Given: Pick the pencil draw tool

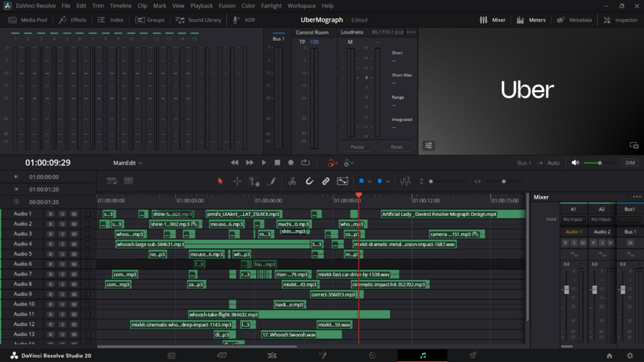Looking at the screenshot, I should pos(271,181).
